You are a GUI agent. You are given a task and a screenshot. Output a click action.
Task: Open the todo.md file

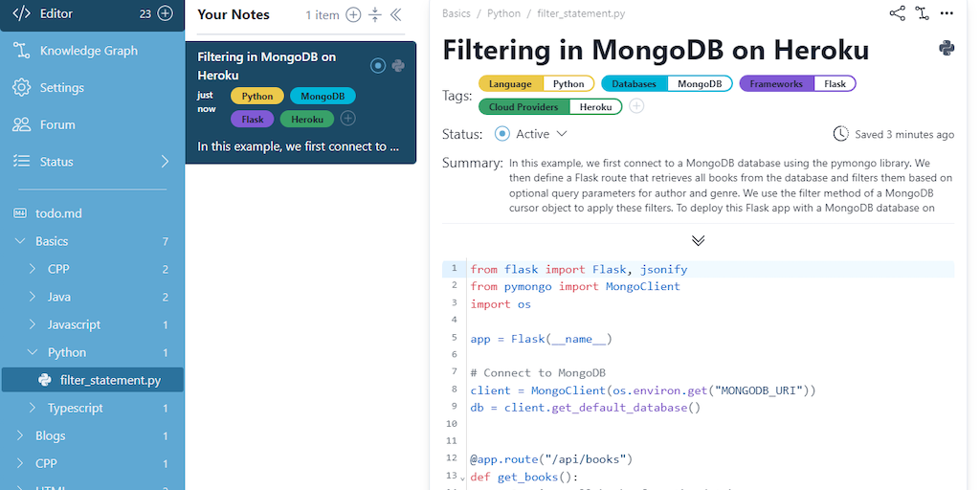65,213
